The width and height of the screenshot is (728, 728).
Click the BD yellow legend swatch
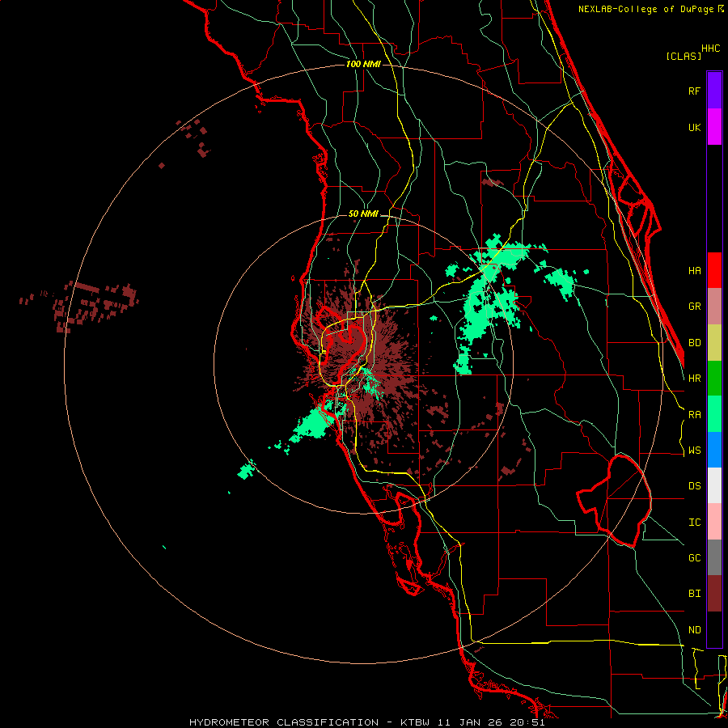click(x=714, y=343)
